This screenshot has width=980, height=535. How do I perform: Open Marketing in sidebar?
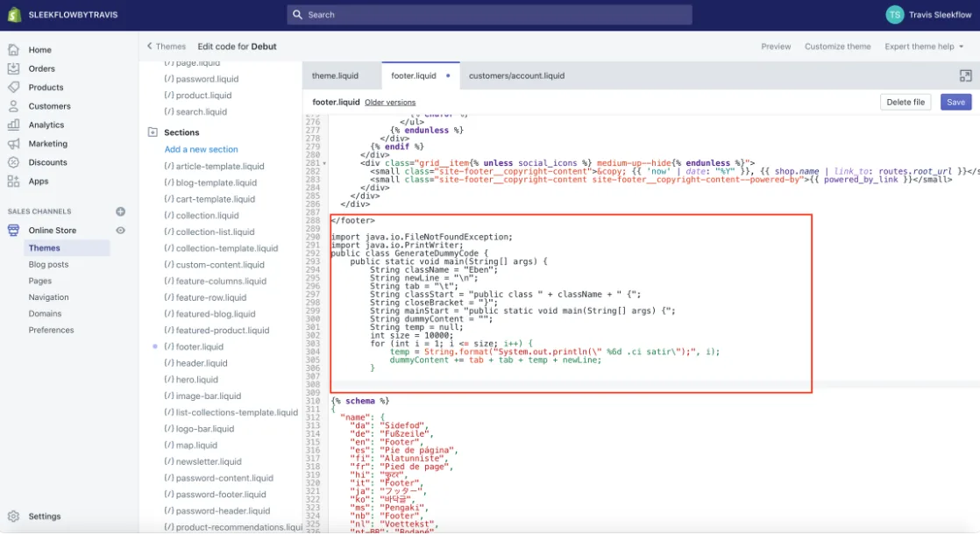[47, 143]
